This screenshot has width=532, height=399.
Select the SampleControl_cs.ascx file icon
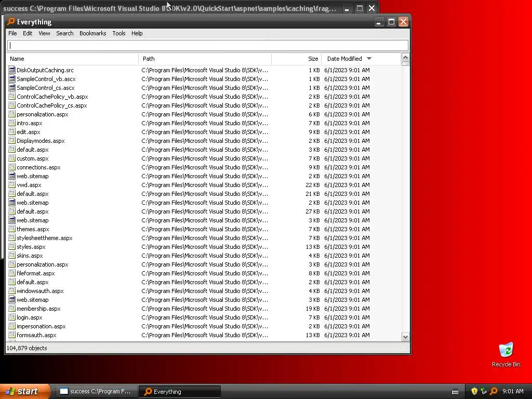pos(12,87)
